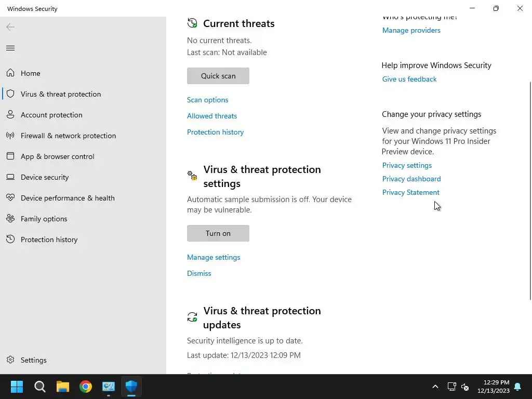
Task: Launch Google Chrome from taskbar
Action: [86, 387]
